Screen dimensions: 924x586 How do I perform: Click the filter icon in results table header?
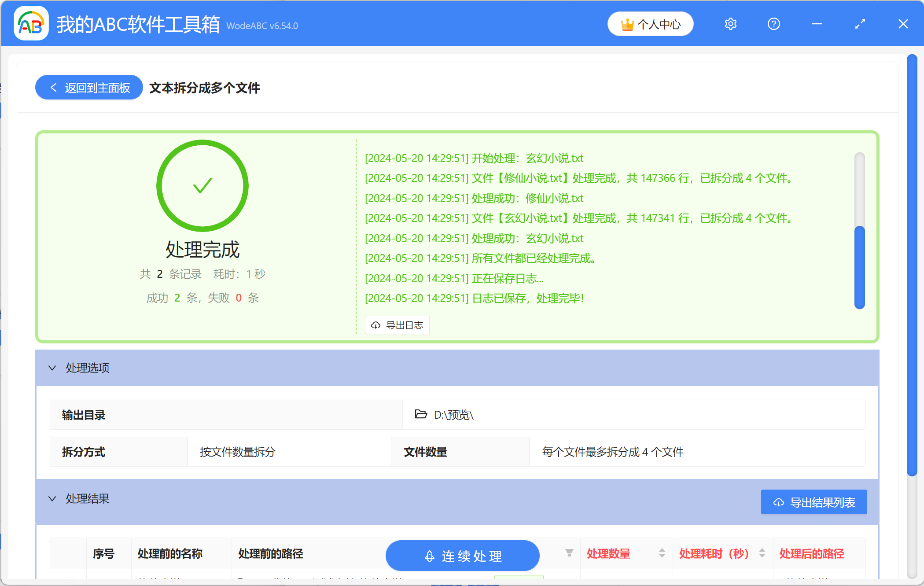pos(569,553)
